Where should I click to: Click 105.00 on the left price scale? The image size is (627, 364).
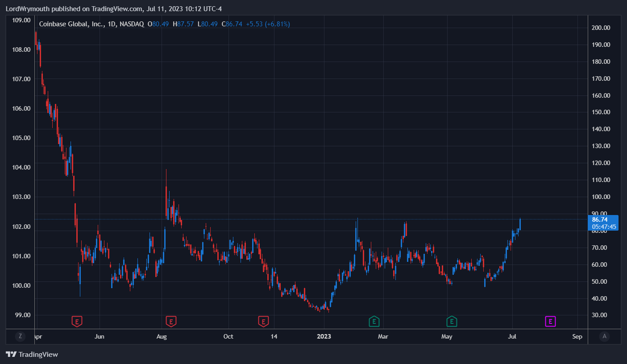(x=22, y=138)
